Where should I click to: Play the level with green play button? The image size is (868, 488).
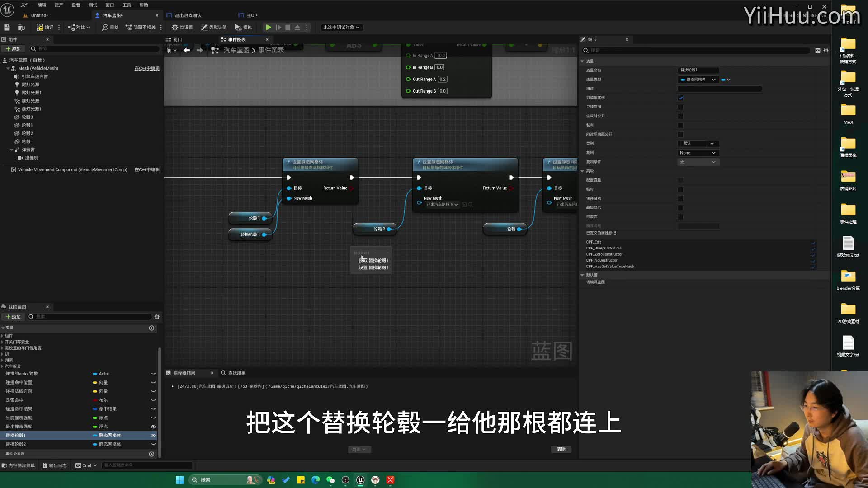(x=269, y=28)
